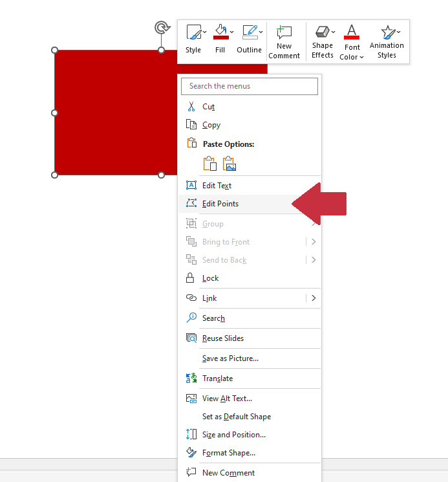Select Edit Points from context menu

pos(220,204)
